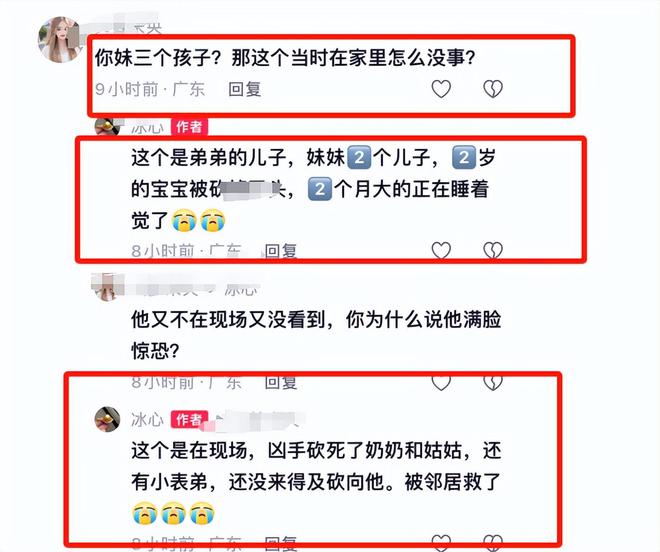Viewport: 660px width, 552px height.
Task: Tap broken heart on reply '这个是弟弟的儿子'
Action: point(493,250)
